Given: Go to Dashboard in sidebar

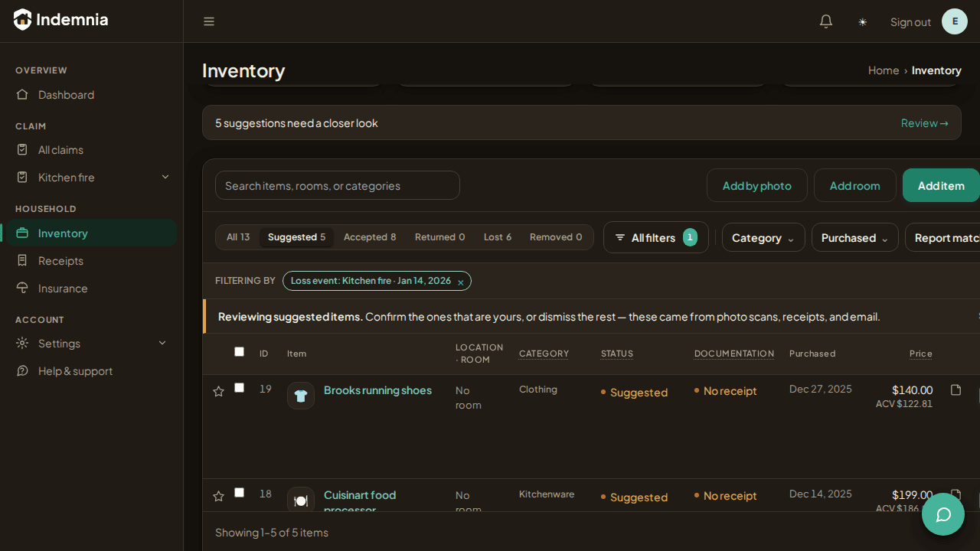Looking at the screenshot, I should tap(92, 94).
